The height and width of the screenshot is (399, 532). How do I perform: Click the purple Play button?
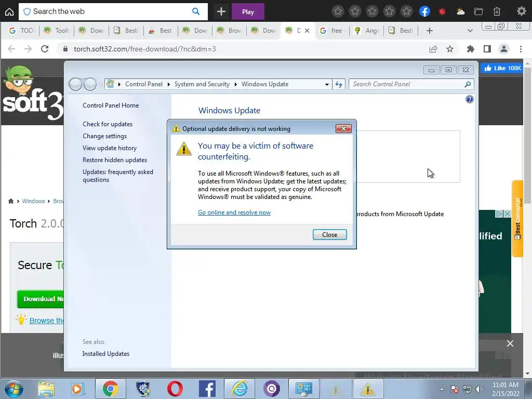[x=248, y=12]
